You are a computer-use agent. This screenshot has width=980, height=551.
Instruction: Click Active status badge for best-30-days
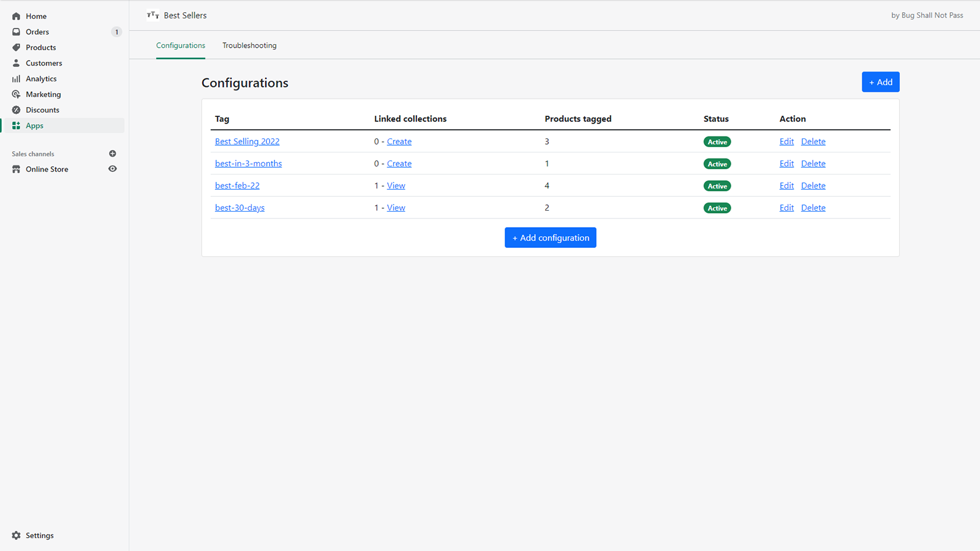point(717,208)
